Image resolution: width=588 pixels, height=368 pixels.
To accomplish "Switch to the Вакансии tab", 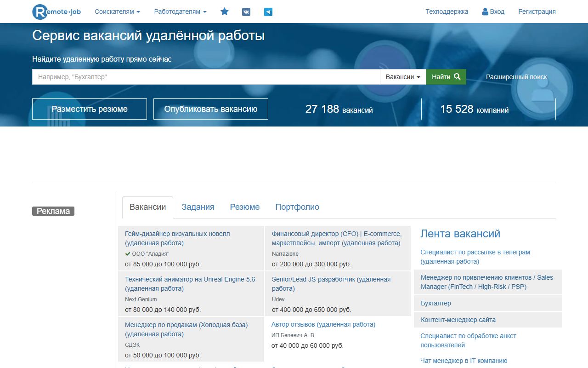I will click(147, 207).
